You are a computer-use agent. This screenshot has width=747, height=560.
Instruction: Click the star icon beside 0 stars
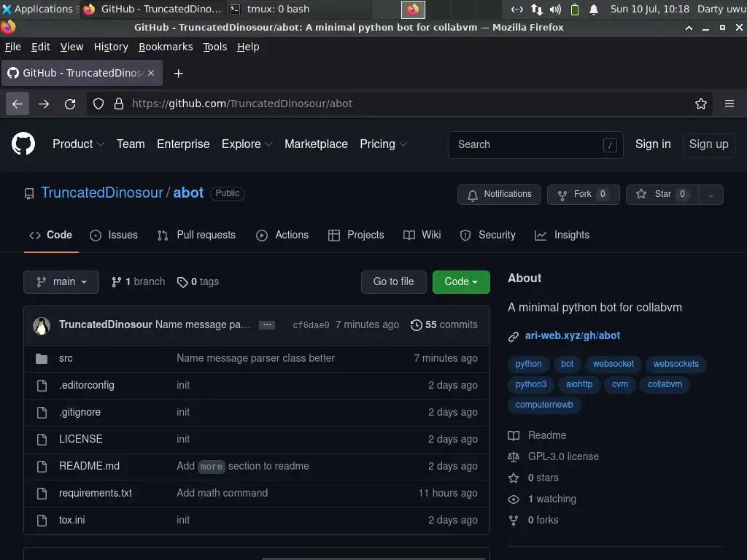(x=514, y=478)
